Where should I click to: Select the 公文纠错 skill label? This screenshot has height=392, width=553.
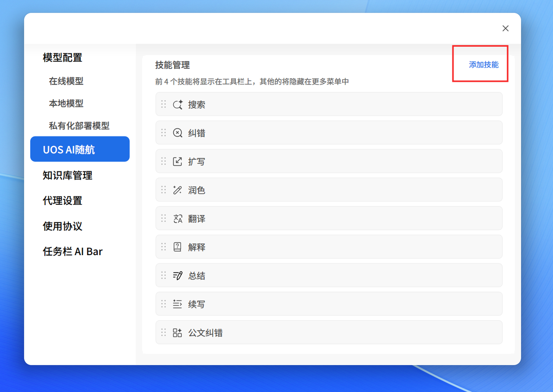tap(205, 332)
